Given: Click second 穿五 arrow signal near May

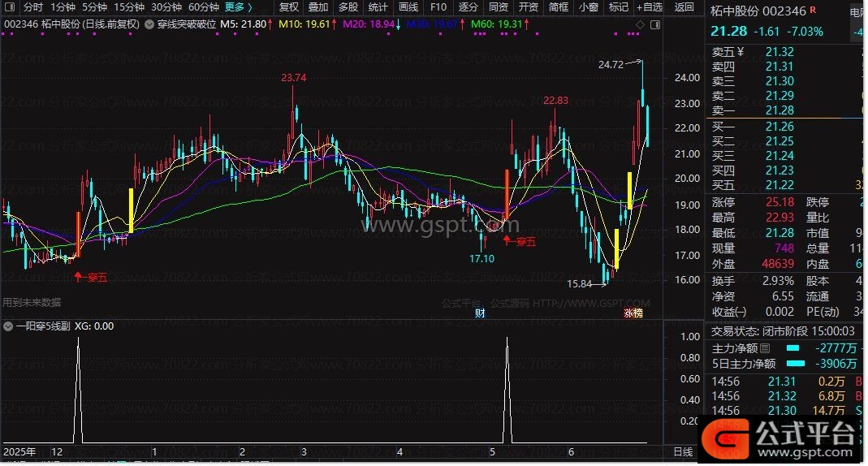Looking at the screenshot, I should (x=519, y=241).
